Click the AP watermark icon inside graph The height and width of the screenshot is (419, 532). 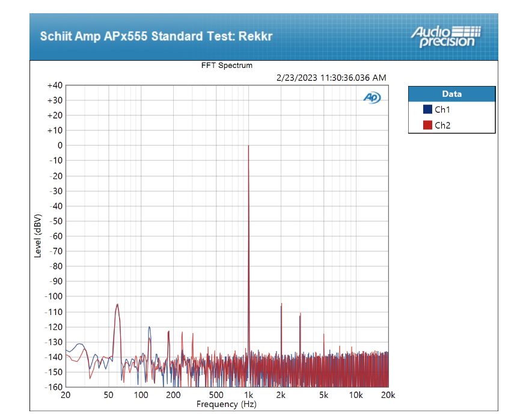click(372, 98)
